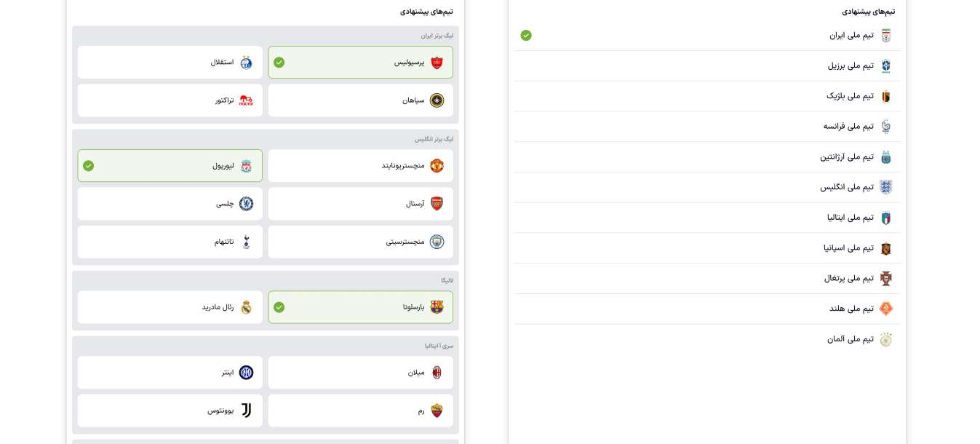980x444 pixels.
Task: Select the آرسنال team card
Action: tap(360, 204)
